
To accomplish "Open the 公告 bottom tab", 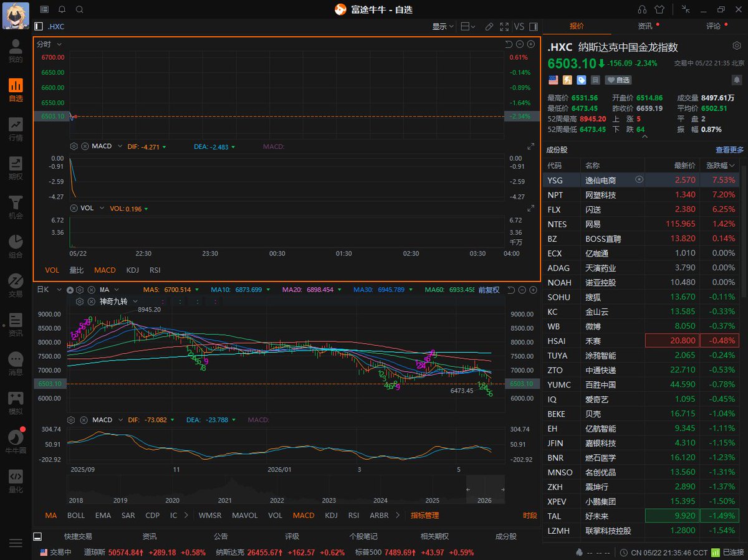I will click(221, 536).
